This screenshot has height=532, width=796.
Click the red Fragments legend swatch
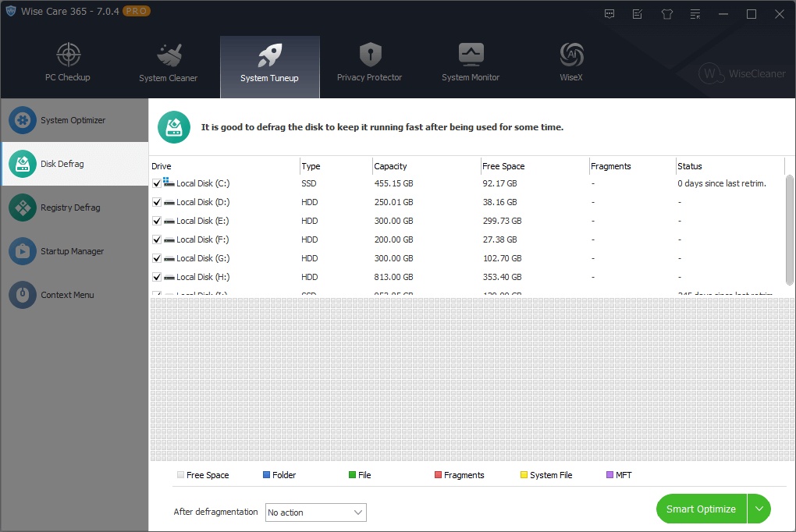438,474
